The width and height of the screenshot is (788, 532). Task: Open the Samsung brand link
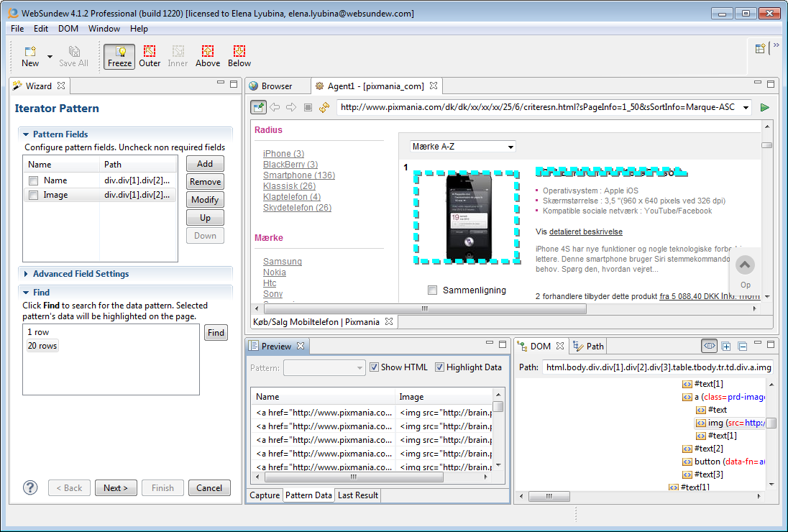[x=283, y=261]
